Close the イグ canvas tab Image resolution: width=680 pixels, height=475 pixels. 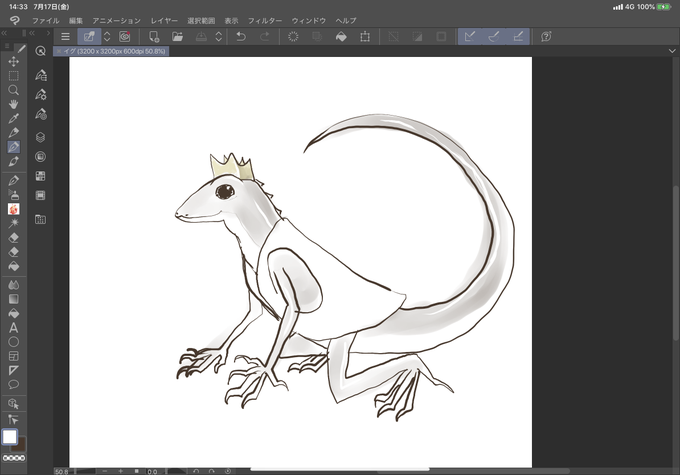(59, 51)
